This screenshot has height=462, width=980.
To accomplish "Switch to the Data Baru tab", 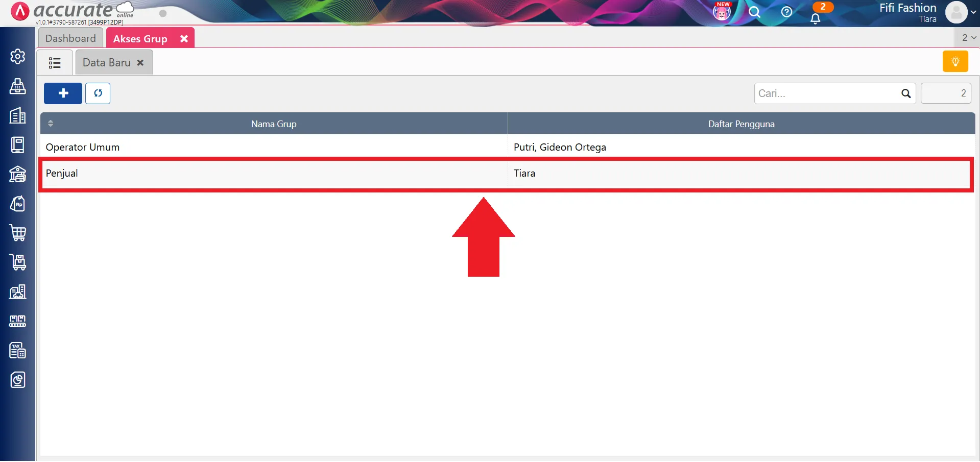I will point(107,63).
